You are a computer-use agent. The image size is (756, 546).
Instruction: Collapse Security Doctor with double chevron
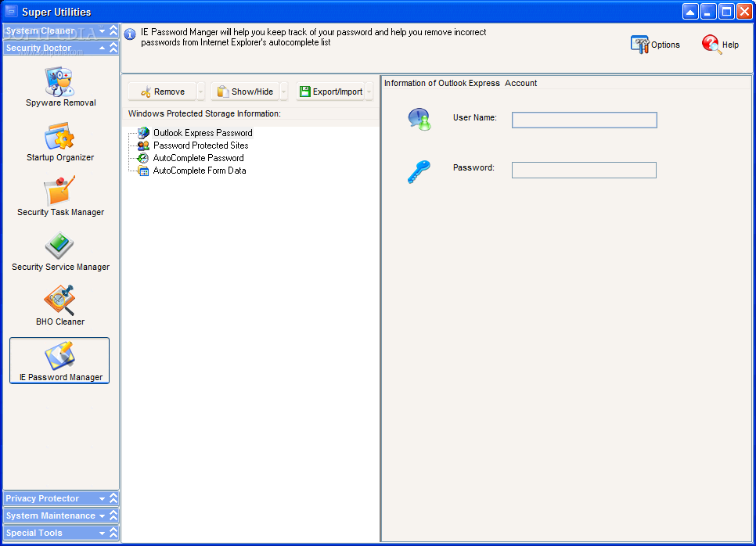113,48
